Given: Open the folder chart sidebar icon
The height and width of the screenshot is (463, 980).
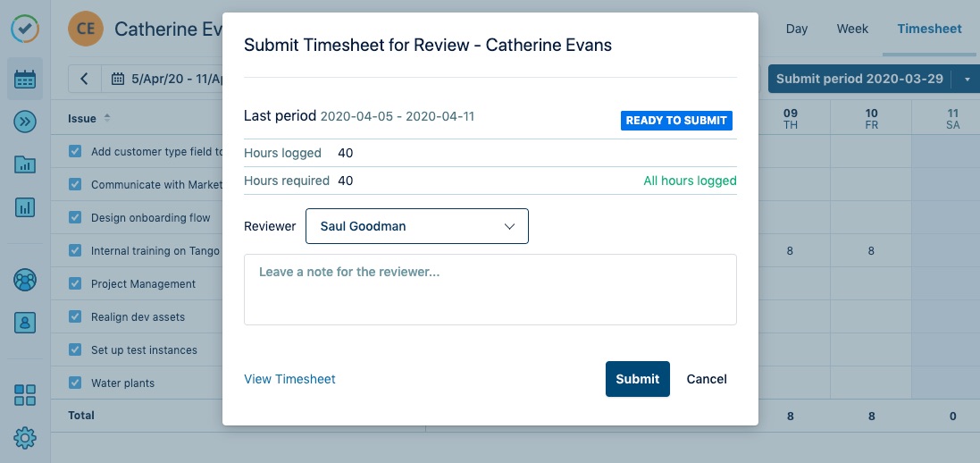Looking at the screenshot, I should click(x=25, y=164).
